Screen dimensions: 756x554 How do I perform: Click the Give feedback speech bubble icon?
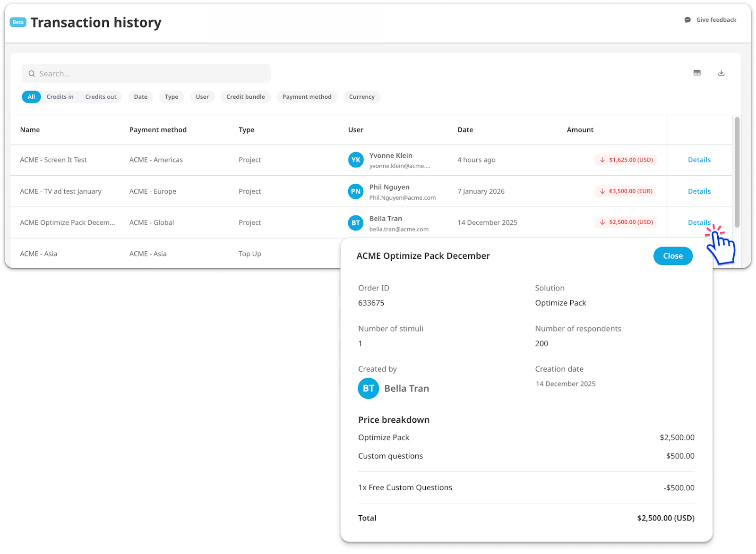click(x=687, y=20)
